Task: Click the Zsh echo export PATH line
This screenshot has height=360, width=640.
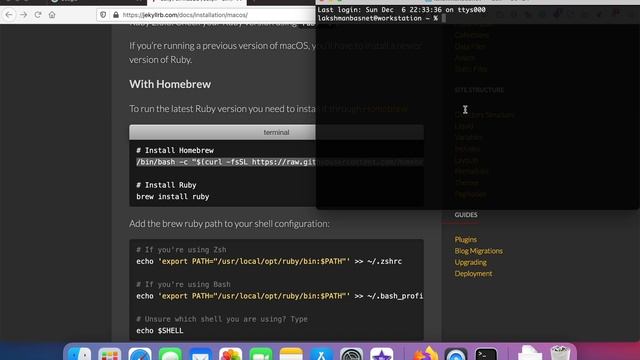Action: point(269,261)
